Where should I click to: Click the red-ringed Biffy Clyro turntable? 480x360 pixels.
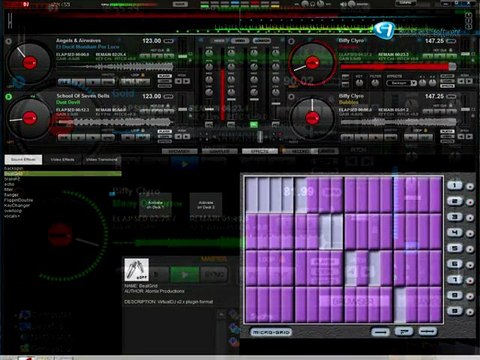(312, 63)
